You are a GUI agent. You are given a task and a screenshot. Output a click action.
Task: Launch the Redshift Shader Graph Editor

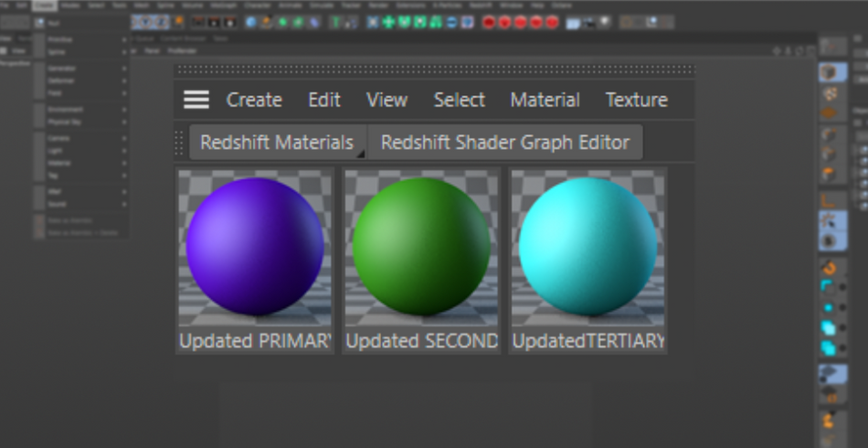coord(505,143)
